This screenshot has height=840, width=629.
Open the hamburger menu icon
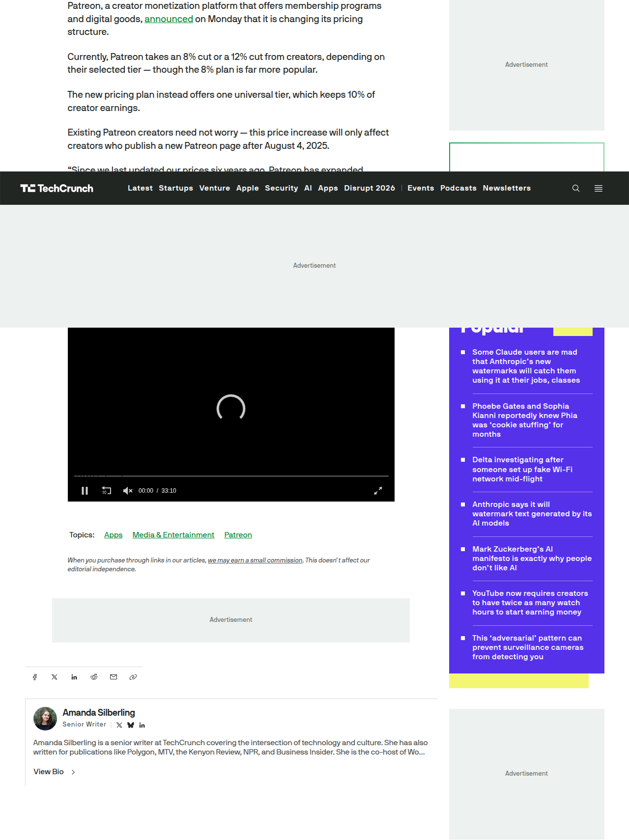(599, 188)
